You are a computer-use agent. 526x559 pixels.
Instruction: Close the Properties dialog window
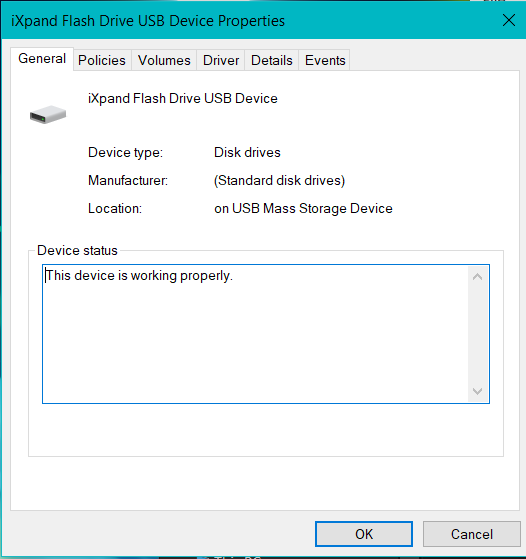pyautogui.click(x=509, y=20)
